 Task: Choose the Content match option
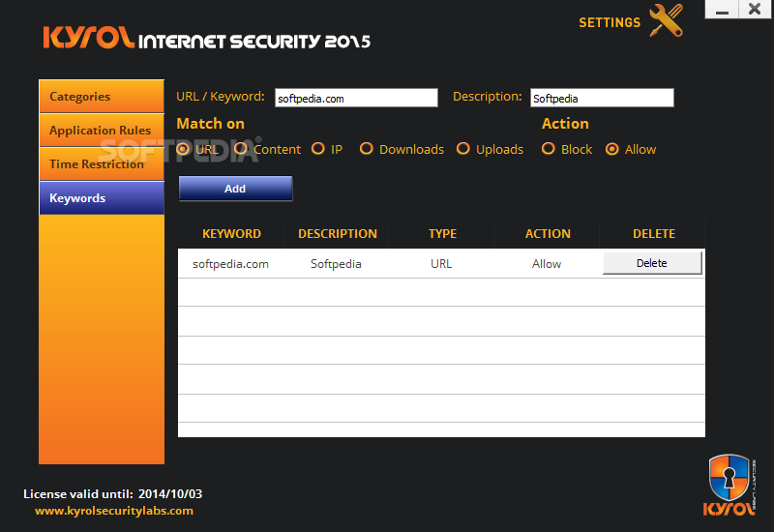pos(240,149)
